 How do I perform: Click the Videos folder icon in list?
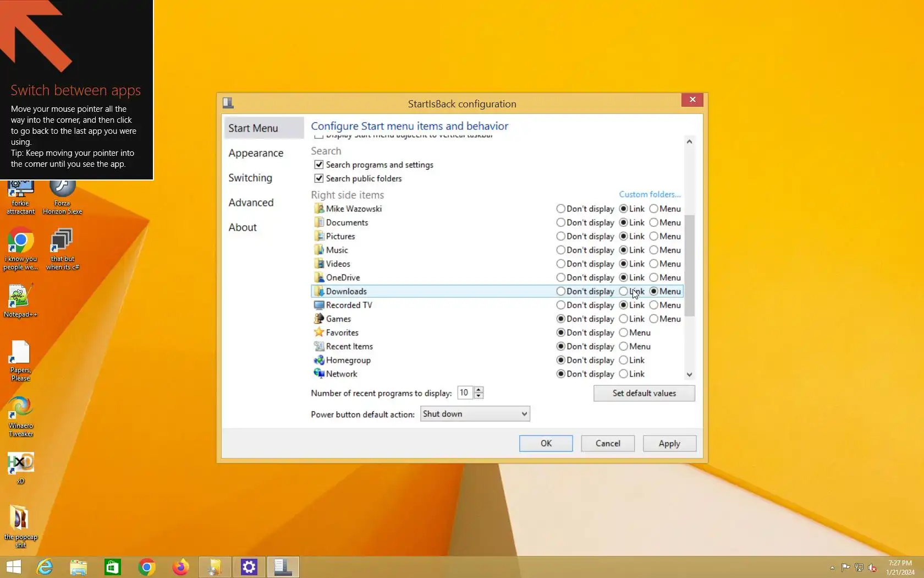[x=319, y=264]
